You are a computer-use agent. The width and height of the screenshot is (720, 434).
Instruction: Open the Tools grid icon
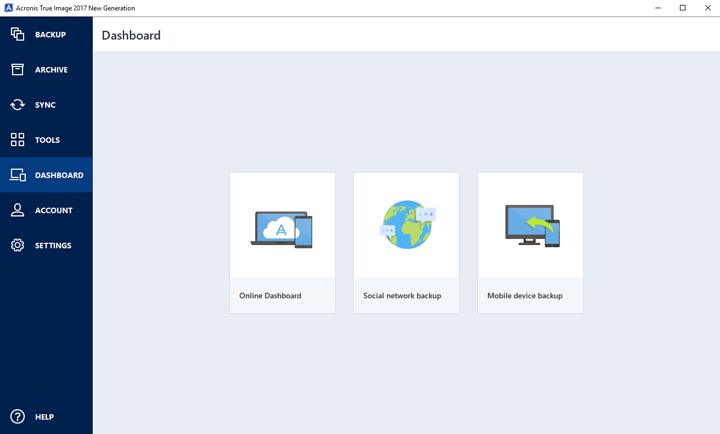tap(17, 140)
